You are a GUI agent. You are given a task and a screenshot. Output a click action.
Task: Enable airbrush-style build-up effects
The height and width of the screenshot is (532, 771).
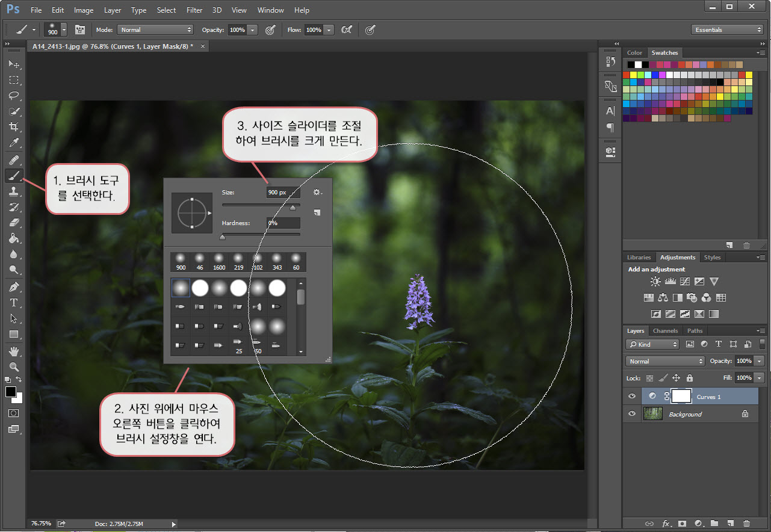(x=347, y=29)
